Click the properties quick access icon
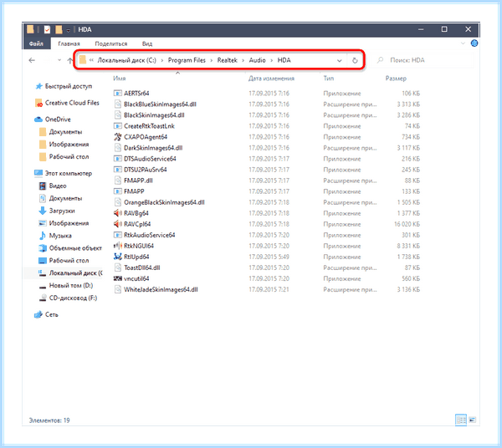The height and width of the screenshot is (448, 502). pyautogui.click(x=47, y=30)
